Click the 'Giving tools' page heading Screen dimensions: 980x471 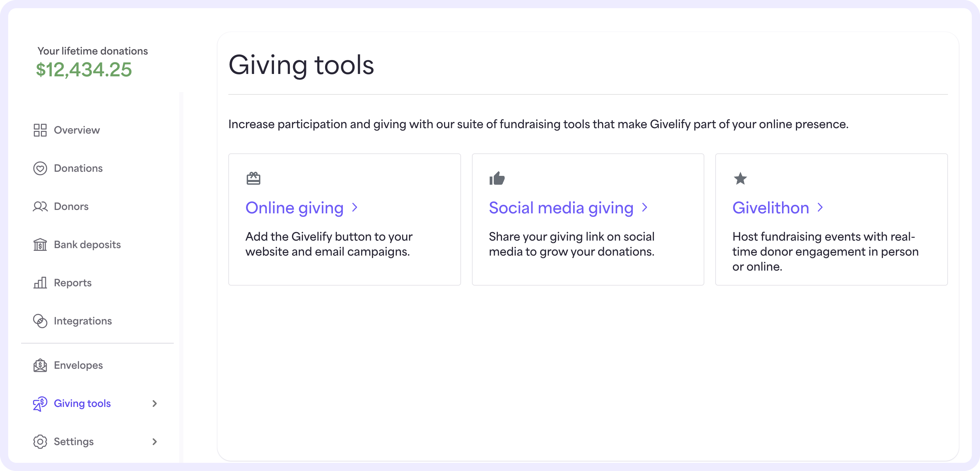click(x=301, y=65)
